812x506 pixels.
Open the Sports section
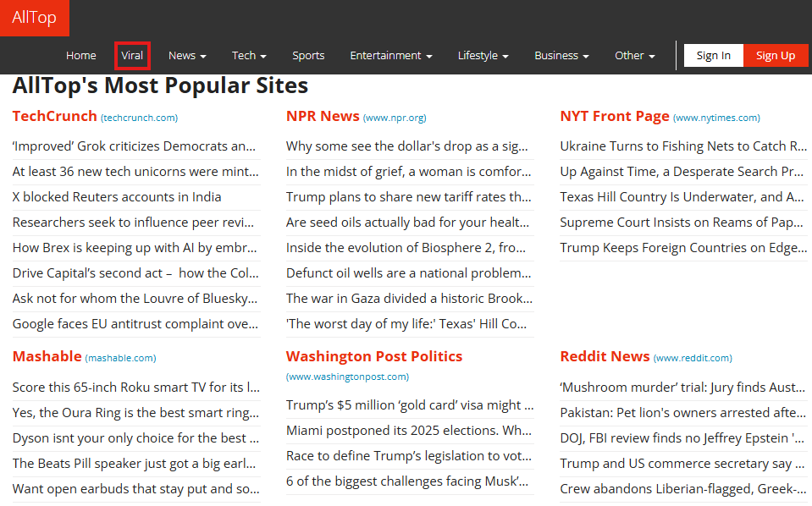click(308, 55)
